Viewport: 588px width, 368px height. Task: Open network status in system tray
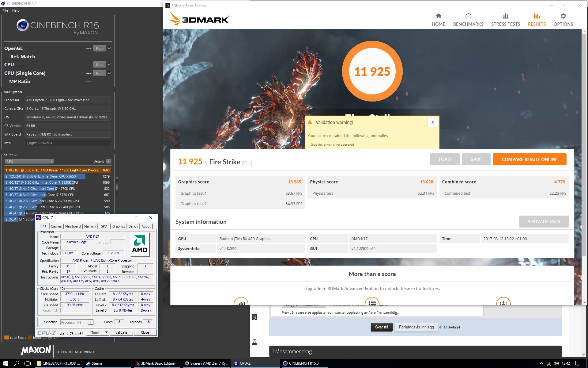click(x=549, y=363)
